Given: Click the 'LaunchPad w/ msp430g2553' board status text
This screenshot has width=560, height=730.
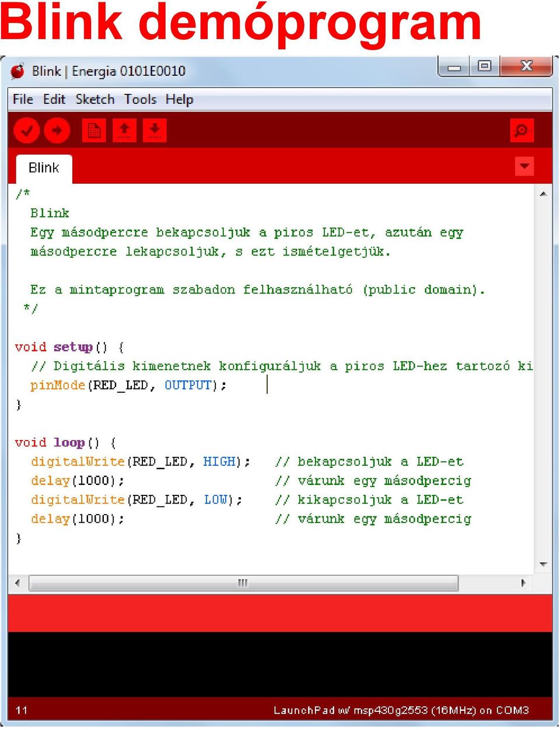Looking at the screenshot, I should tap(401, 710).
